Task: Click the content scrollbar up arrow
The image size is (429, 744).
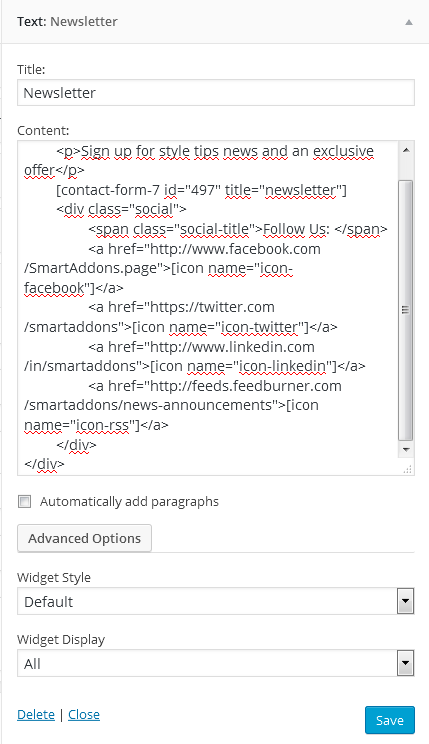Action: [406, 150]
